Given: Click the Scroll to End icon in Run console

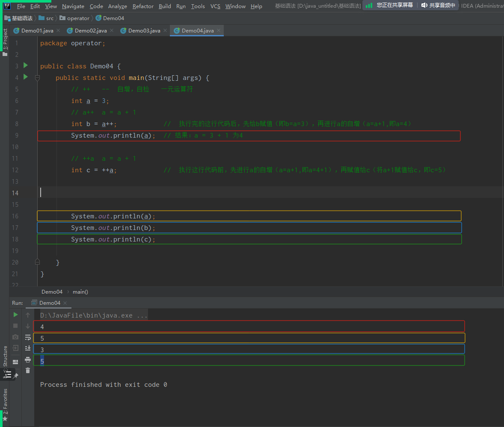Looking at the screenshot, I should pyautogui.click(x=28, y=348).
